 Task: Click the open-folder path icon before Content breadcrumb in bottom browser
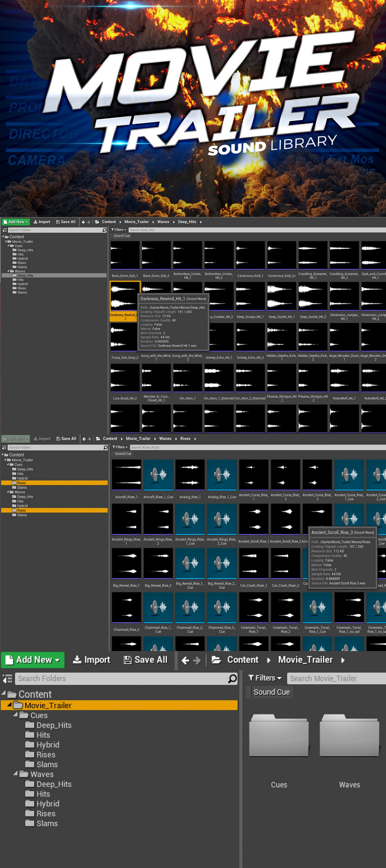point(217,660)
